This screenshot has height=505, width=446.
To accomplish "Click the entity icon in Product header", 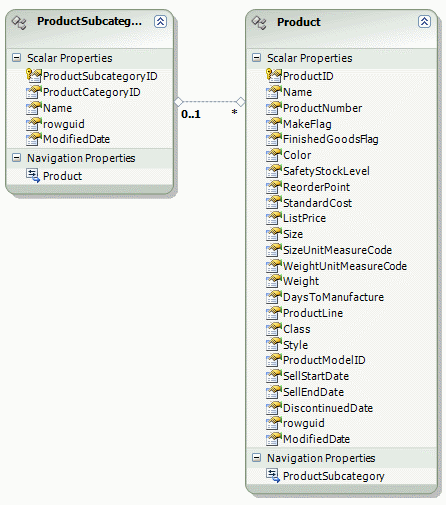I will click(x=259, y=22).
